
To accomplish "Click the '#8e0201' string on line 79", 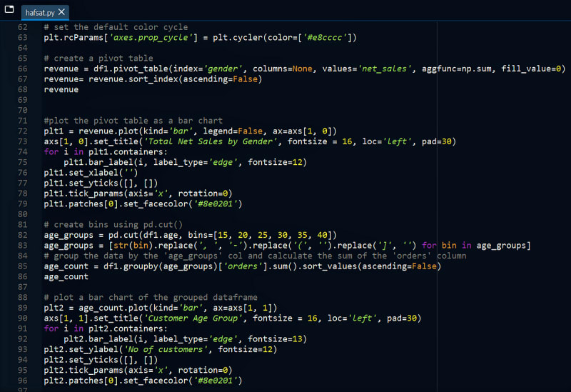I will [218, 203].
